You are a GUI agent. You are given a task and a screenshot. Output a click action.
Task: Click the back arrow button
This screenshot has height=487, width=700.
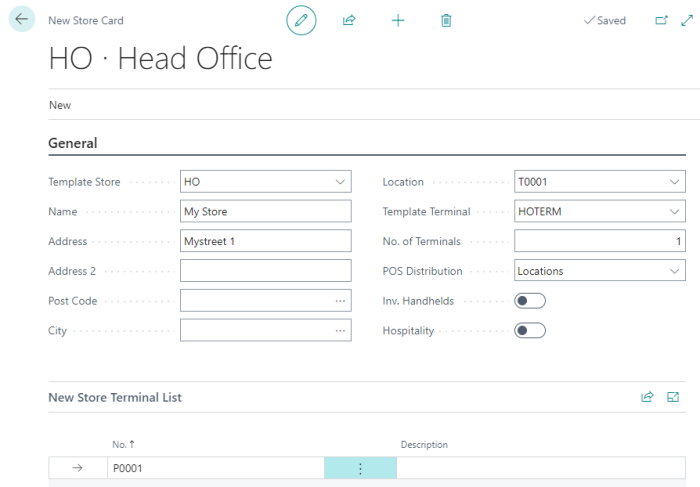point(22,20)
